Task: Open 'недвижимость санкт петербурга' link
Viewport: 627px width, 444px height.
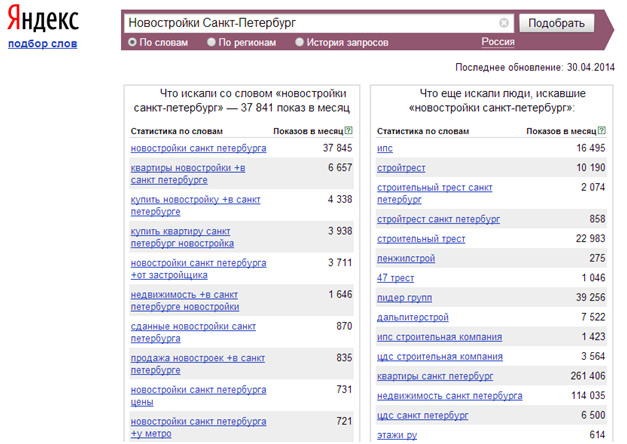Action: (449, 396)
